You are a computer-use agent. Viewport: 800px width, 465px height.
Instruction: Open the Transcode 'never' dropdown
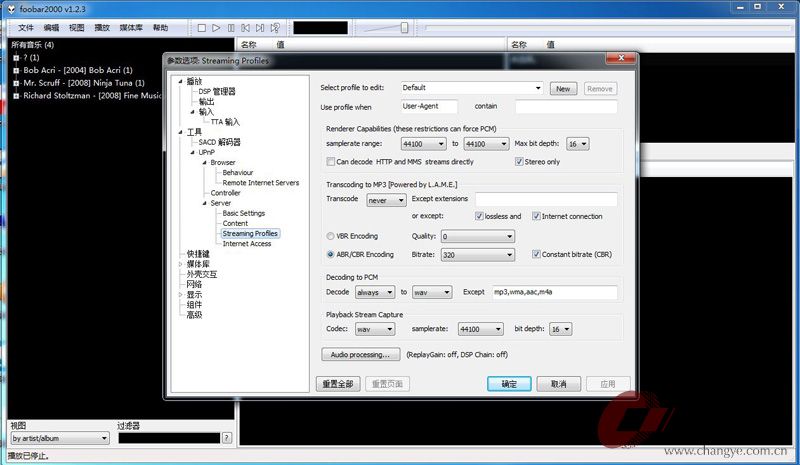386,200
